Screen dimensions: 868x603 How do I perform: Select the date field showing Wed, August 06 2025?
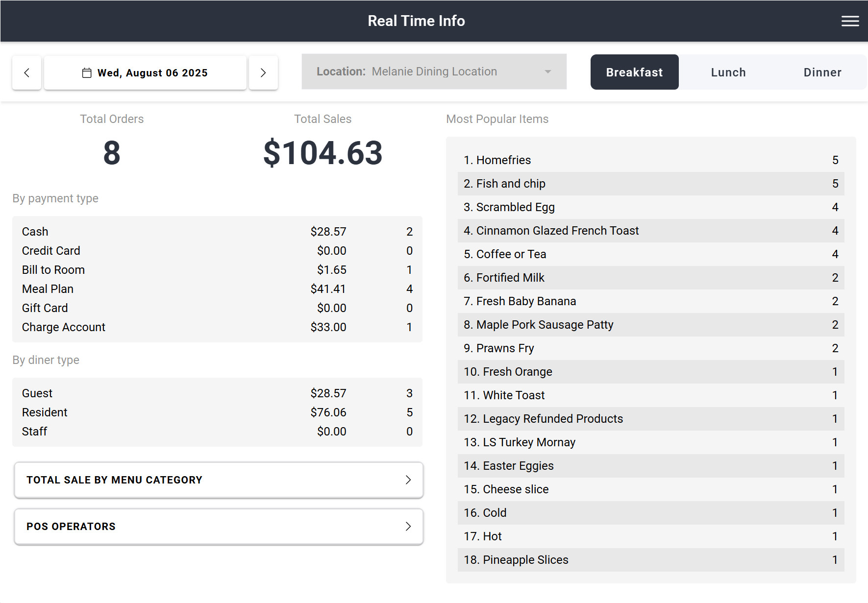[145, 72]
